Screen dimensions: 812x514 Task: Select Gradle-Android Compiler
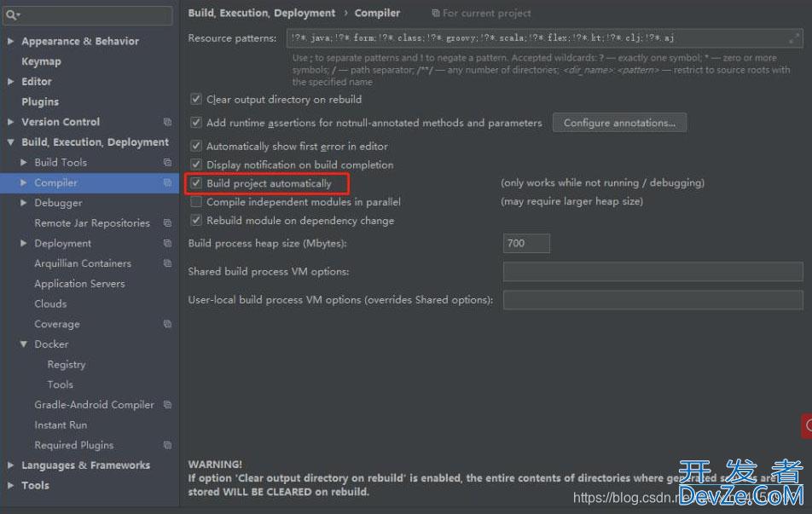point(94,405)
